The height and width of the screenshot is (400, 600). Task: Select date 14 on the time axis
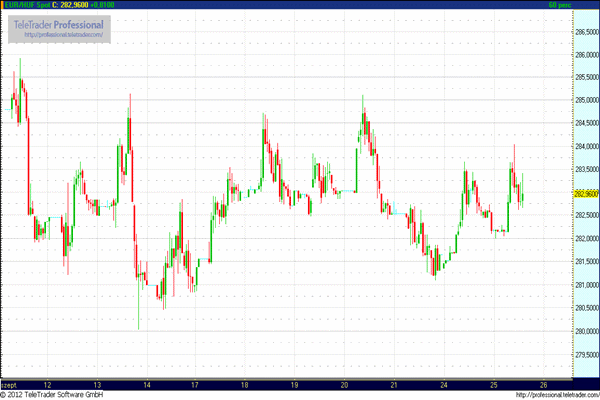pyautogui.click(x=146, y=384)
